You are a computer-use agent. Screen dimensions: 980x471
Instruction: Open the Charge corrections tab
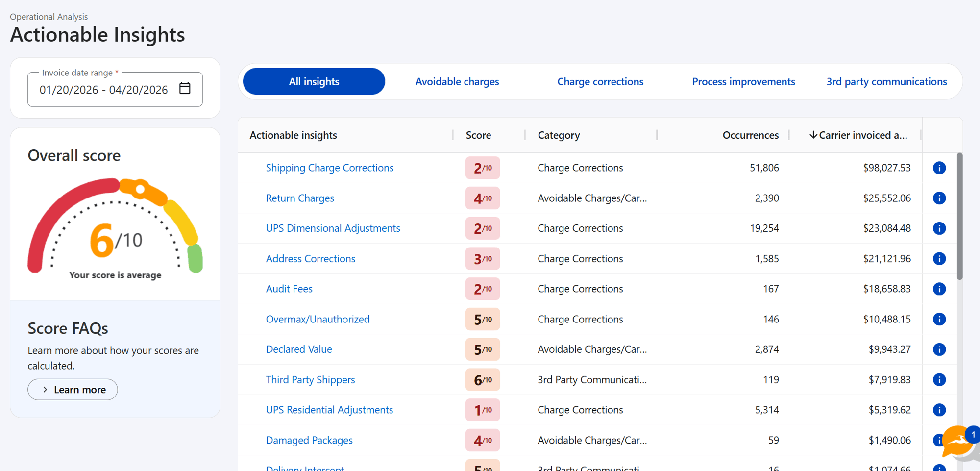point(600,81)
